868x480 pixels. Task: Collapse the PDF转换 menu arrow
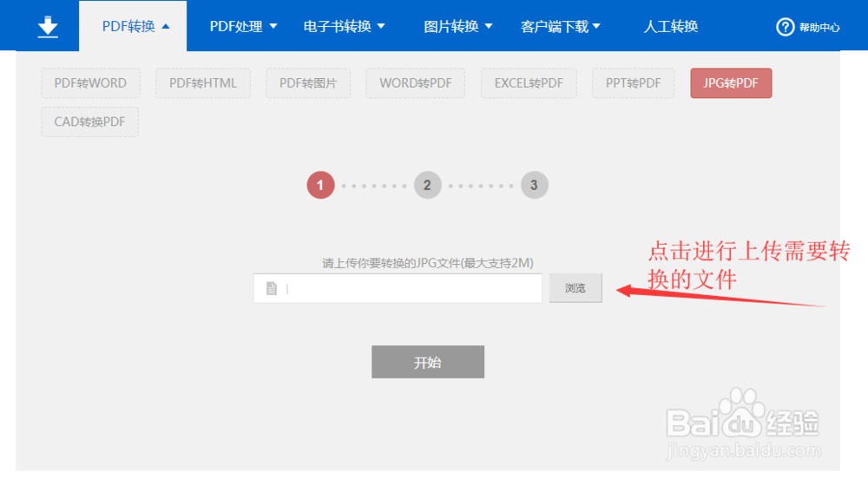click(x=166, y=26)
